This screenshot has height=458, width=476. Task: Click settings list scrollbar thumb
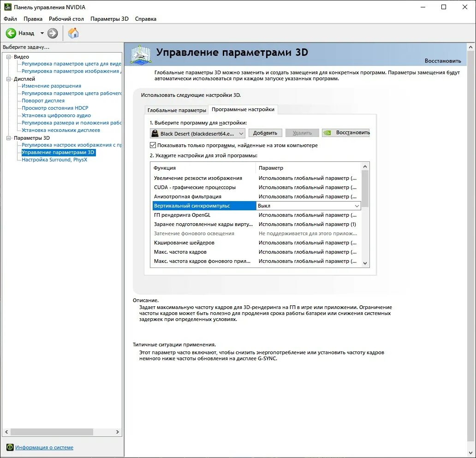(365, 189)
